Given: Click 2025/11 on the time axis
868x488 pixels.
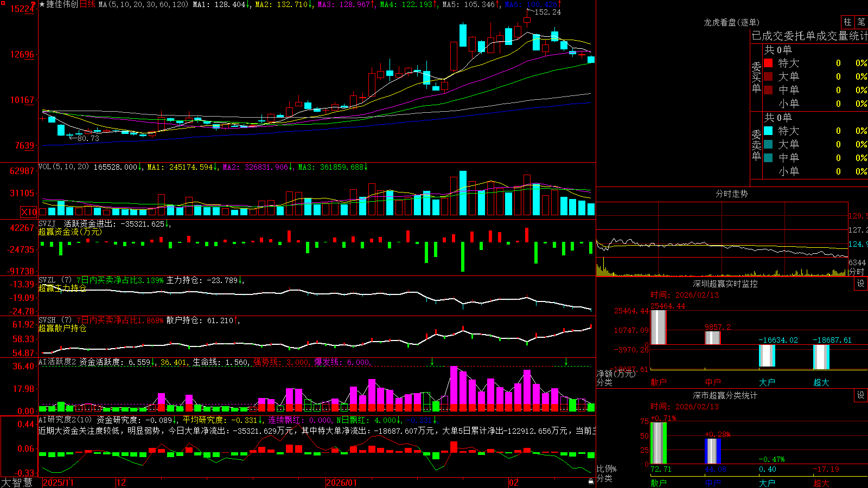Looking at the screenshot, I should click(x=58, y=483).
